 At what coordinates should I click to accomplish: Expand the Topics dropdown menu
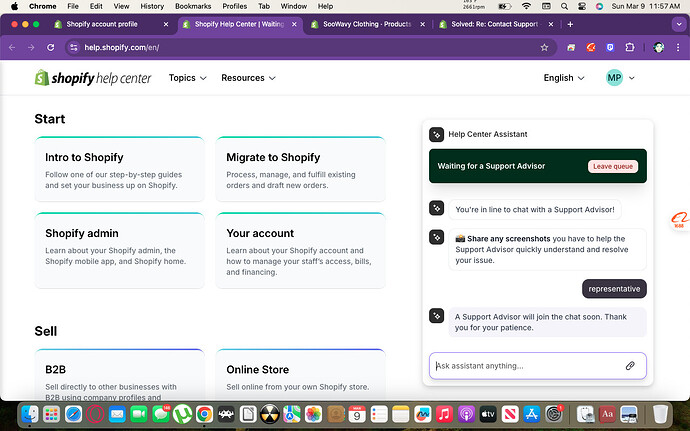(x=187, y=78)
